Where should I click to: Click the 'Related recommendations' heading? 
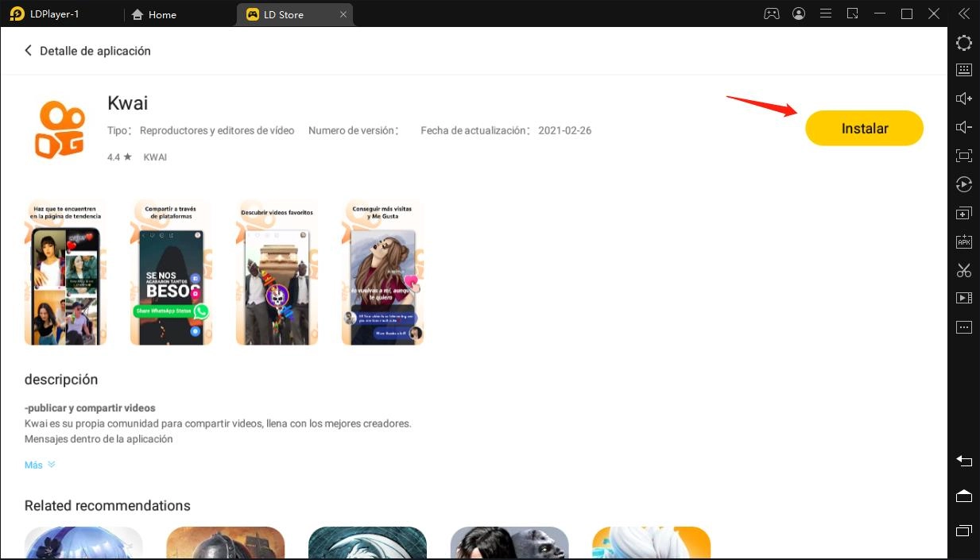pos(107,505)
